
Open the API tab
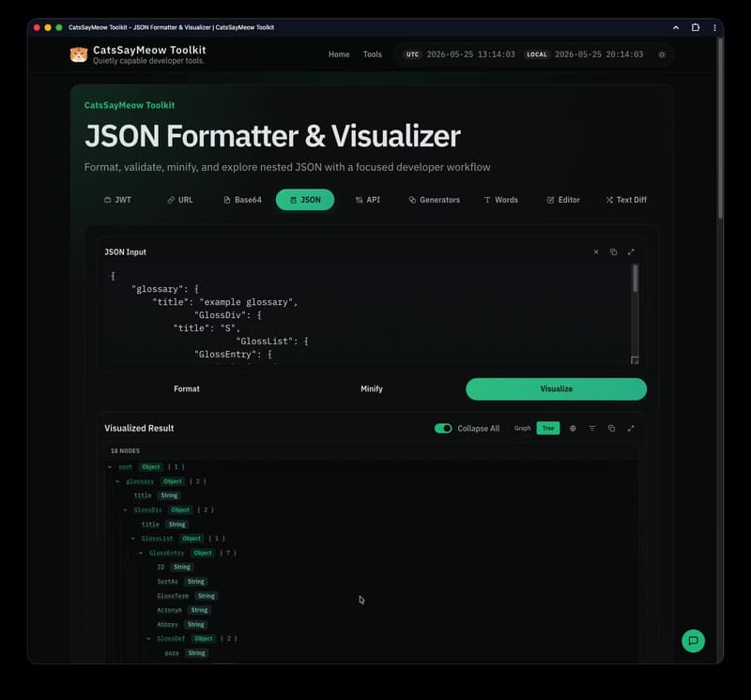pos(368,200)
